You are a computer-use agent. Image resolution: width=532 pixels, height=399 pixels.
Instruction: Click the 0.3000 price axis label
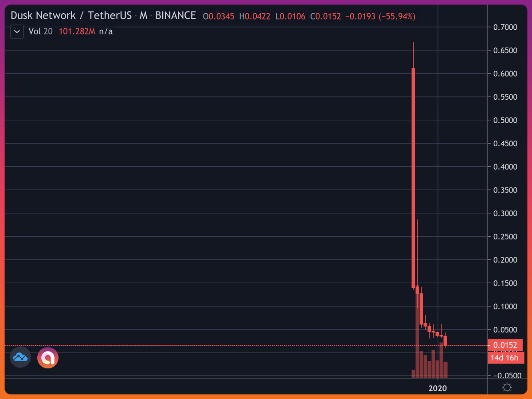point(505,213)
